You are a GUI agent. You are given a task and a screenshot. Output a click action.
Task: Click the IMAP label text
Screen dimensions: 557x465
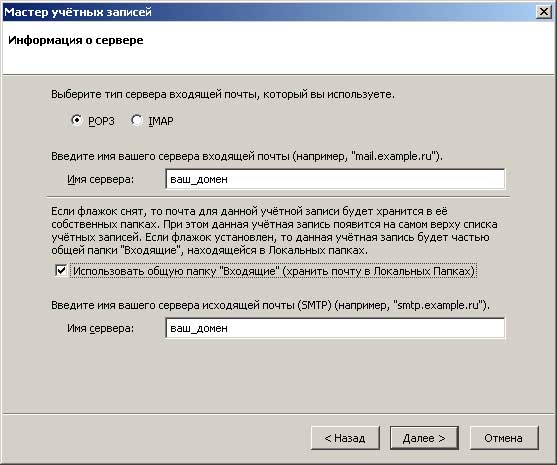[x=161, y=121]
